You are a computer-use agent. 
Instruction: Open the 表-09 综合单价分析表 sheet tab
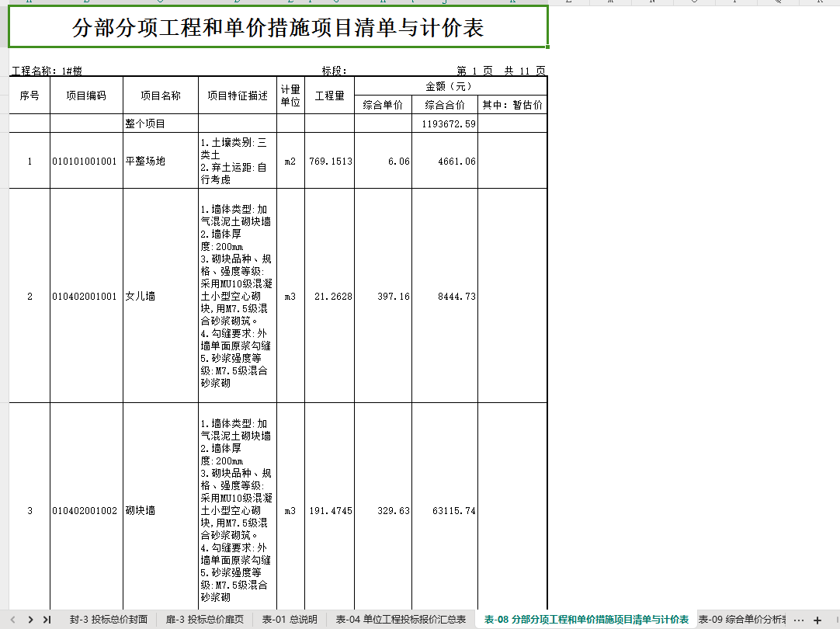coord(742,620)
